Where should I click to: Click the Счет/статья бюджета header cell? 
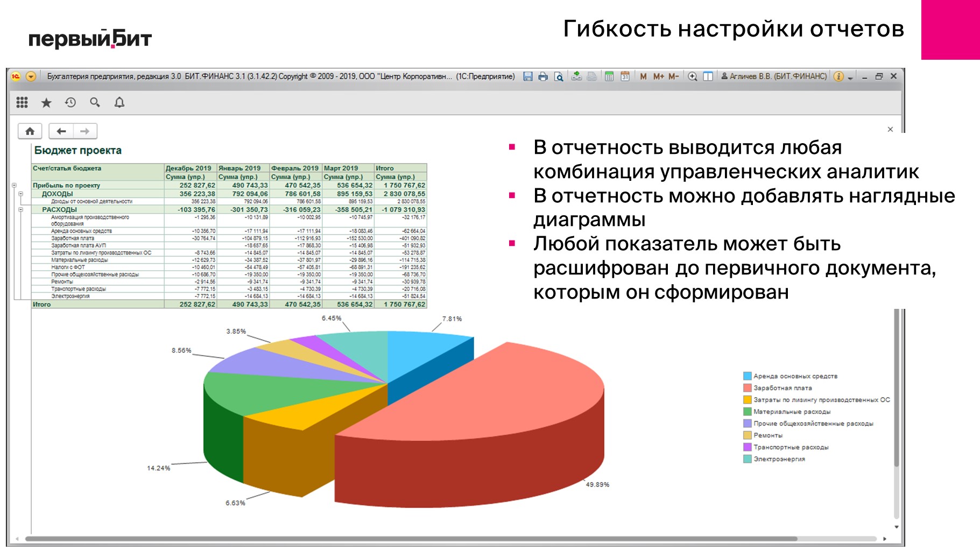tap(98, 172)
